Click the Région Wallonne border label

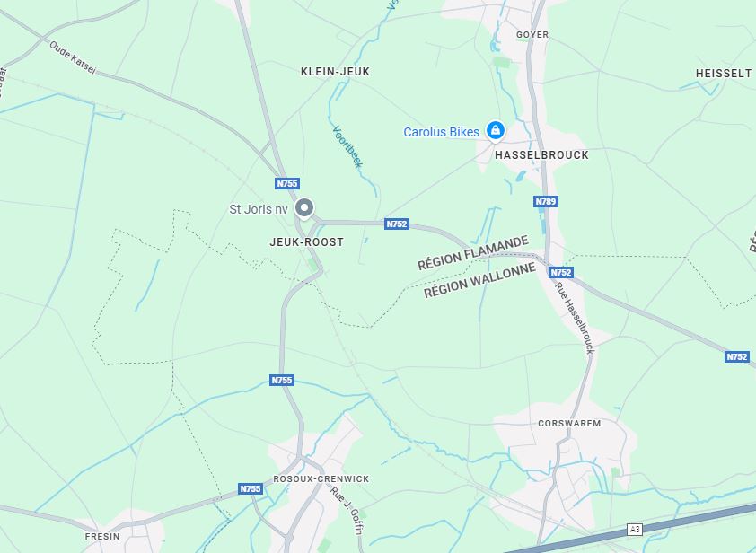click(x=479, y=281)
